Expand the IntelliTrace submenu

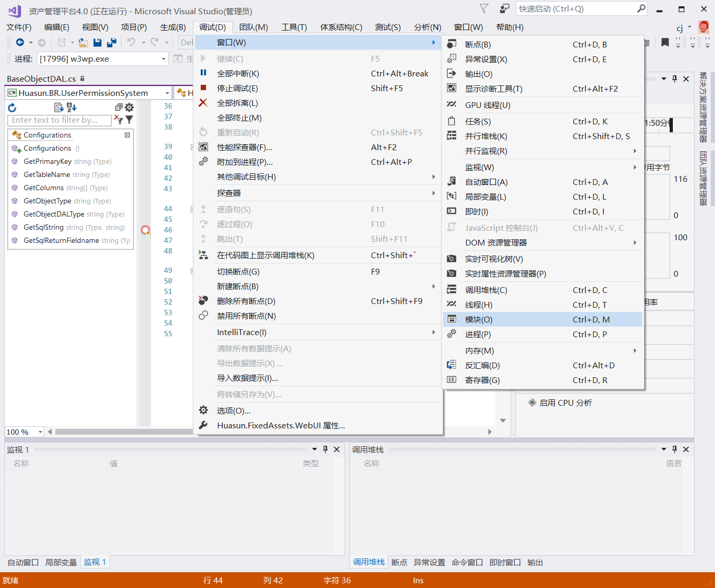click(x=434, y=332)
